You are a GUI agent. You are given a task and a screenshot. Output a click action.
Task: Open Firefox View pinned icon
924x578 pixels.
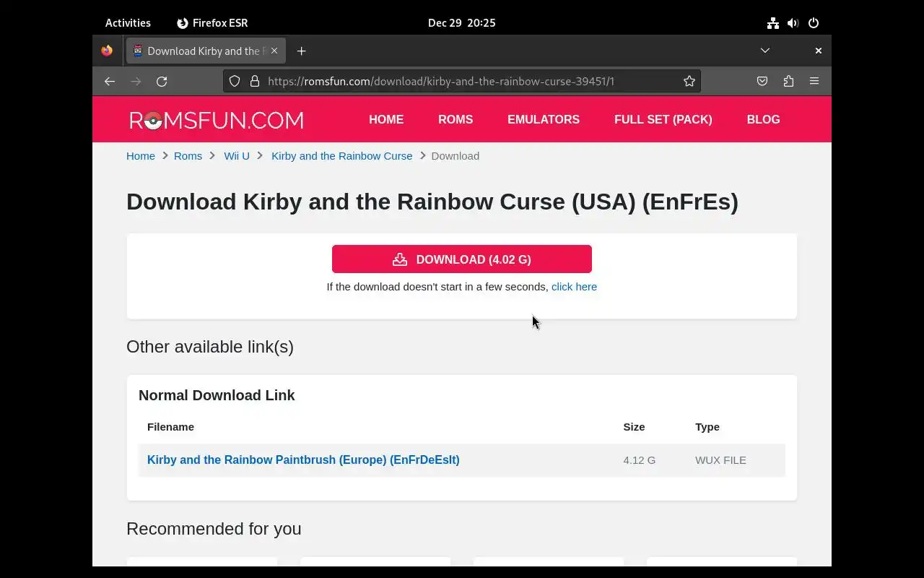click(x=107, y=51)
